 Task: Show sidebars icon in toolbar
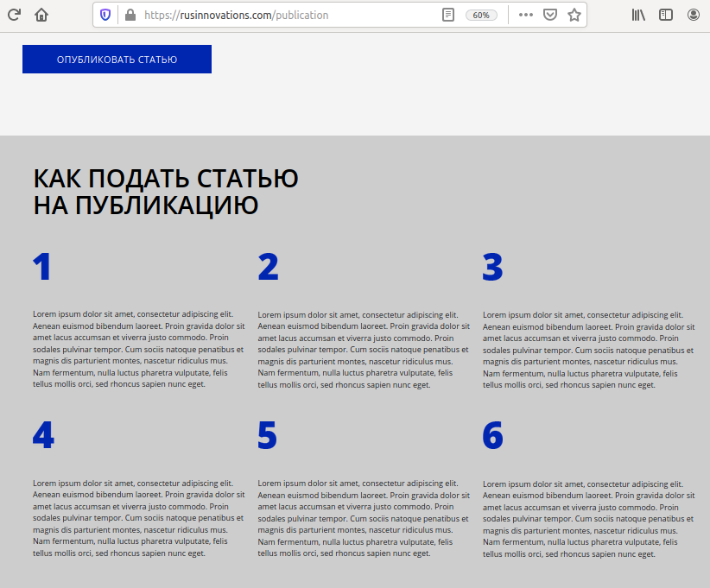coord(666,15)
